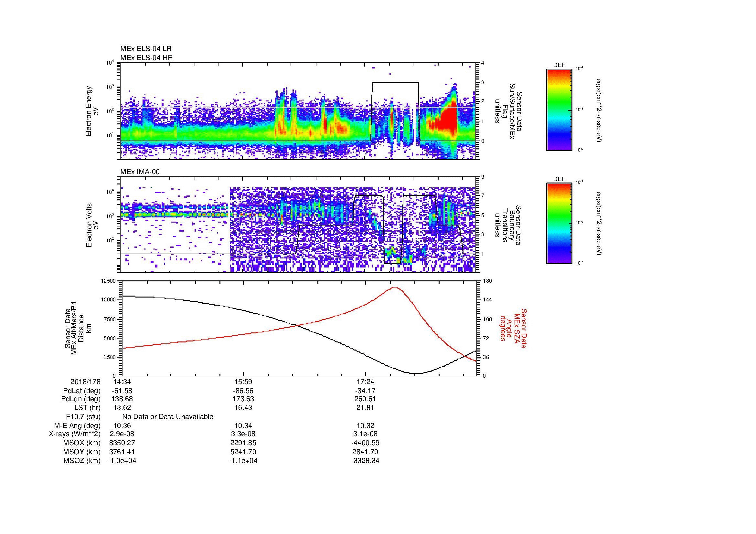756x534 pixels.
Task: Click the X-rays value '3.1e-08'
Action: pos(365,434)
